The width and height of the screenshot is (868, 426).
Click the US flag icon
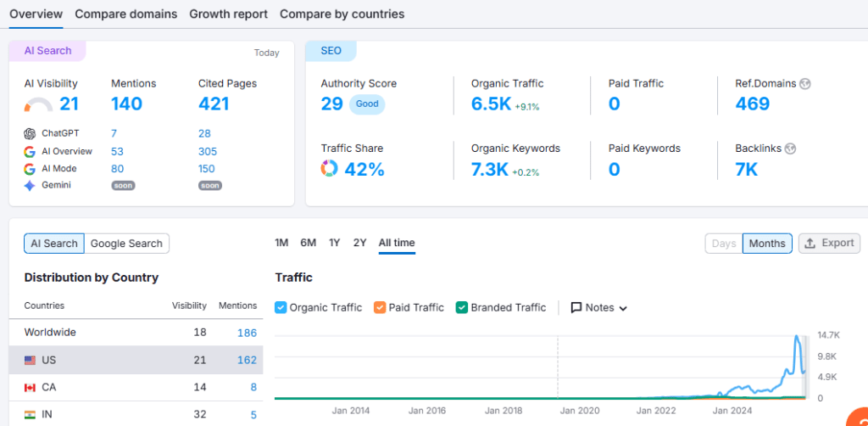(x=30, y=361)
